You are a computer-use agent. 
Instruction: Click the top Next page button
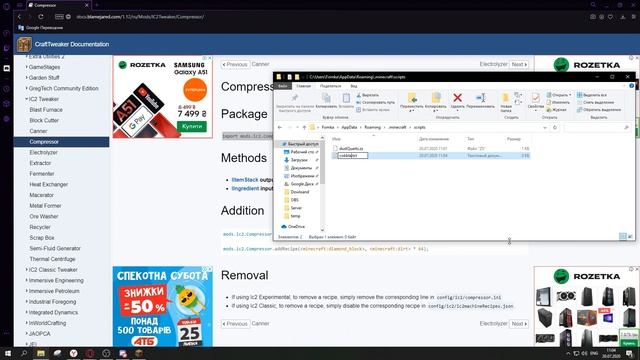(x=519, y=64)
